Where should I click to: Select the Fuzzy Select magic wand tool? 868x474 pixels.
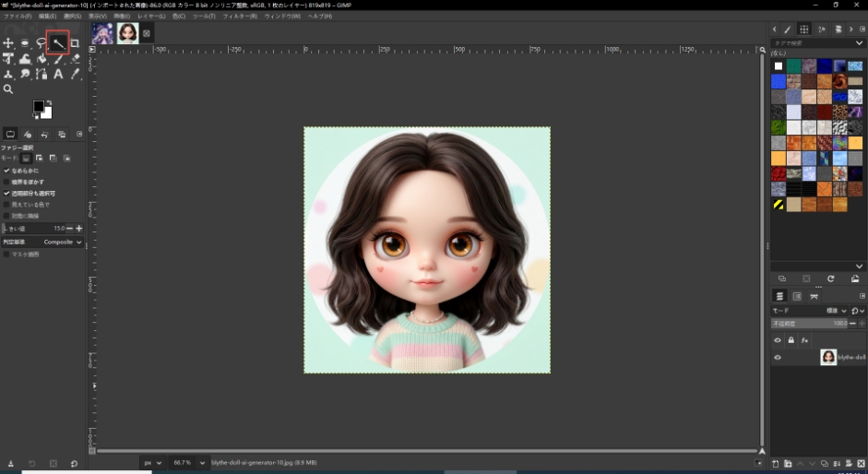click(x=58, y=43)
